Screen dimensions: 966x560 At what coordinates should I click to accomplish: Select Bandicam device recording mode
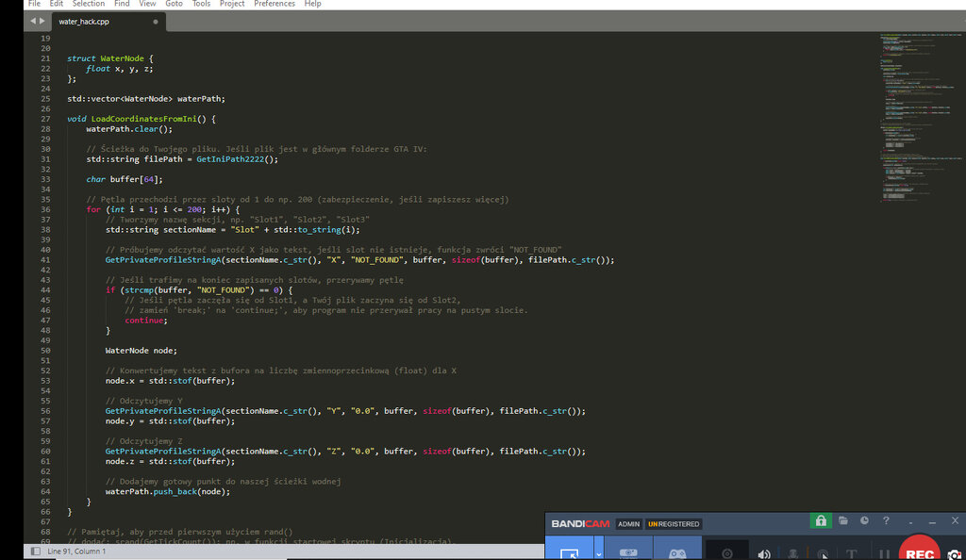[x=628, y=551]
